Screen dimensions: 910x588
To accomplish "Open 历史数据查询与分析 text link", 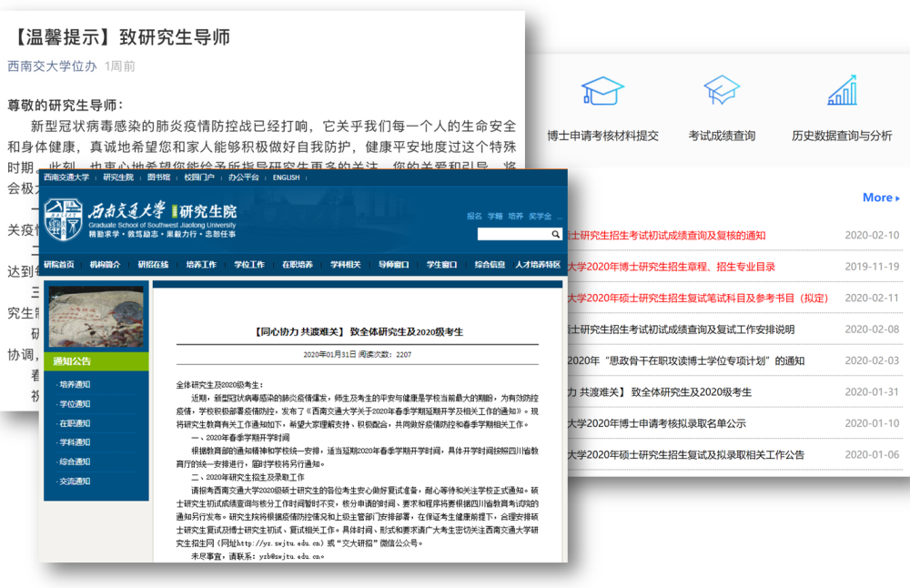I will click(842, 136).
